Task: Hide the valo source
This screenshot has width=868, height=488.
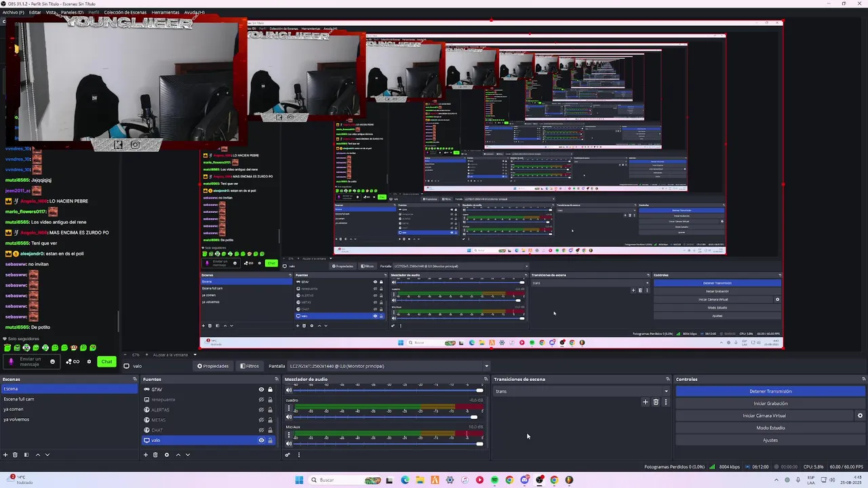Action: pos(261,441)
